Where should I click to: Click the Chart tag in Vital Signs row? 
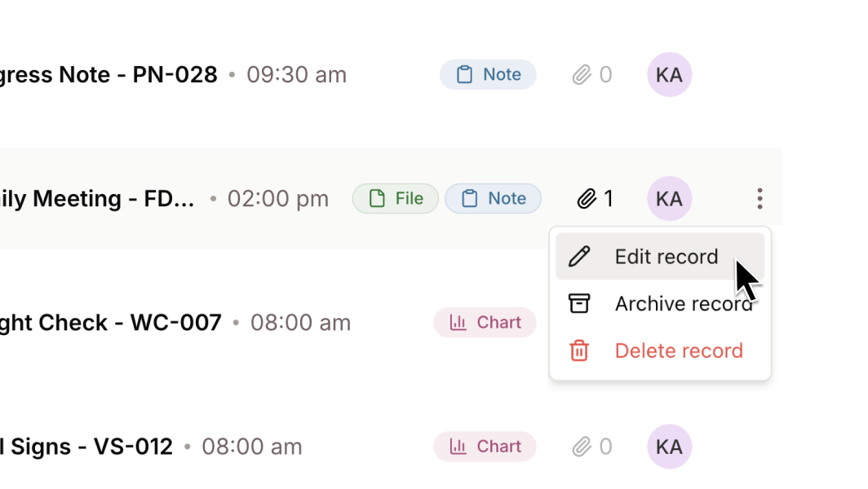coord(485,447)
